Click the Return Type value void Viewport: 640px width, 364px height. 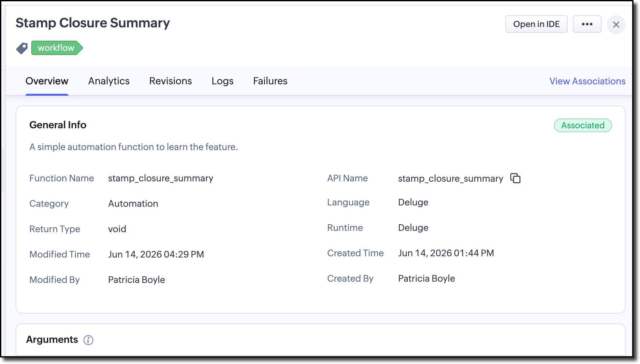pyautogui.click(x=117, y=229)
